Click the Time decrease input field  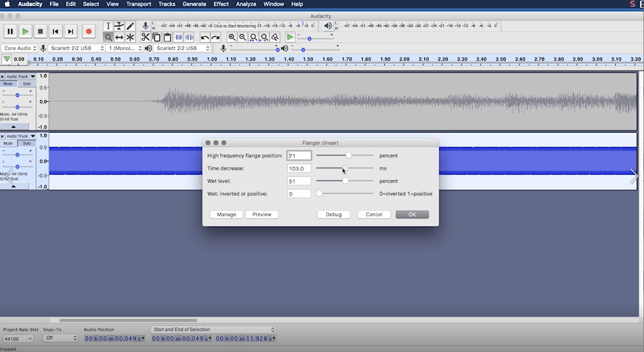point(299,168)
